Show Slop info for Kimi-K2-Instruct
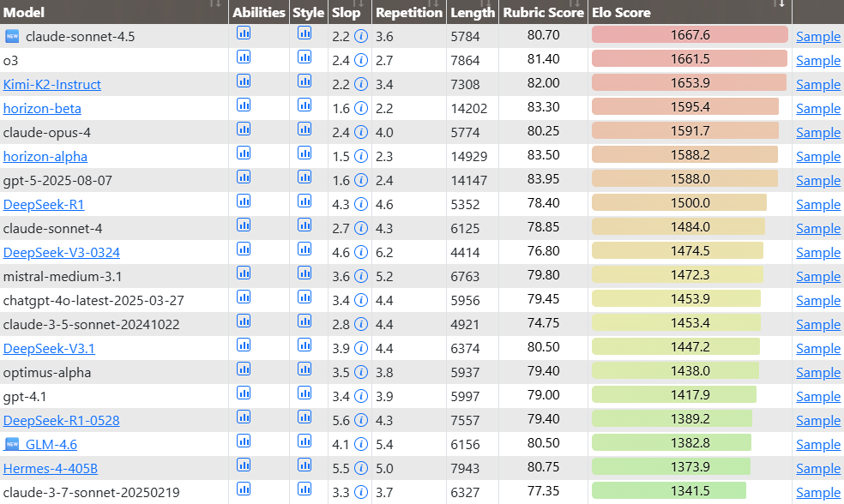Viewport: 844px width, 504px height. pyautogui.click(x=361, y=85)
